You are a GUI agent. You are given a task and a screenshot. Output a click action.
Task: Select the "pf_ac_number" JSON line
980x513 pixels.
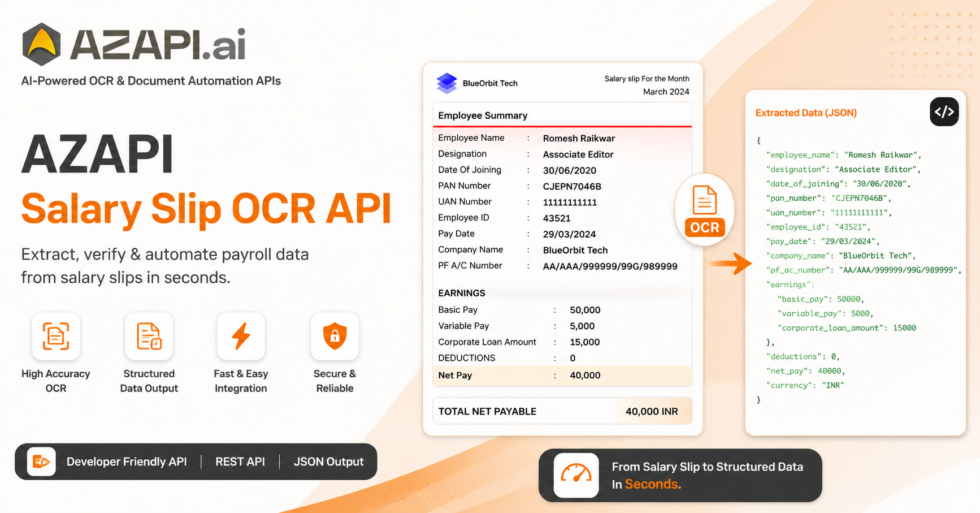(864, 270)
